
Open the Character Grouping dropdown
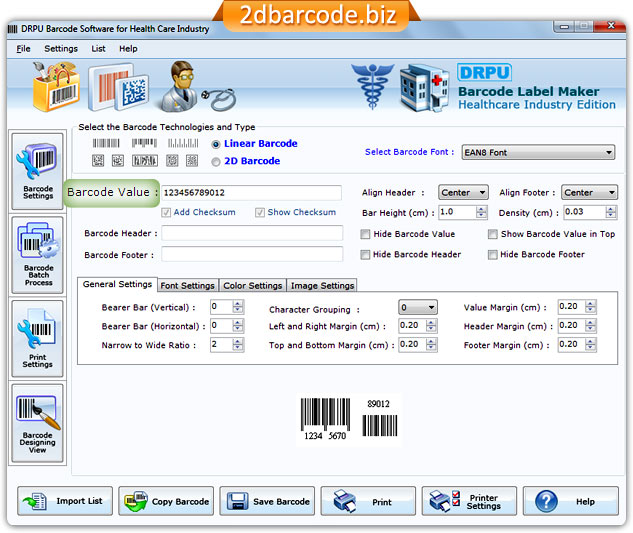[417, 308]
